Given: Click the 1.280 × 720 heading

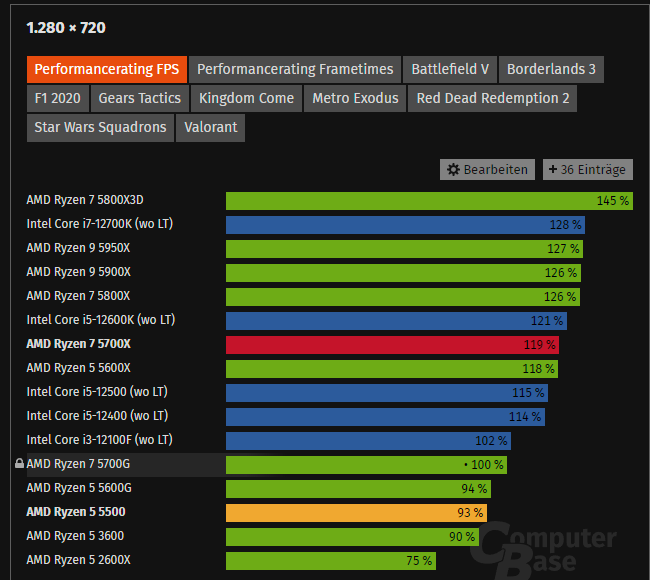Looking at the screenshot, I should click(66, 28).
